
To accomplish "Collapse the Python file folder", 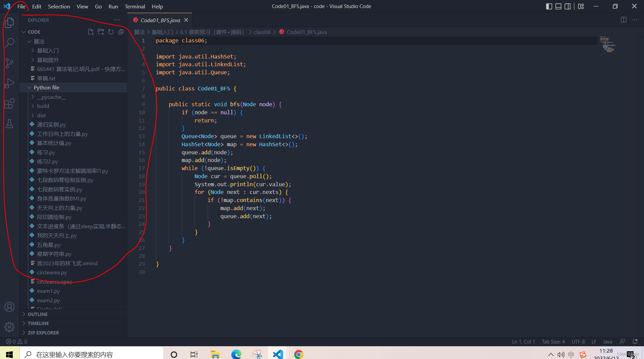I will click(73, 87).
